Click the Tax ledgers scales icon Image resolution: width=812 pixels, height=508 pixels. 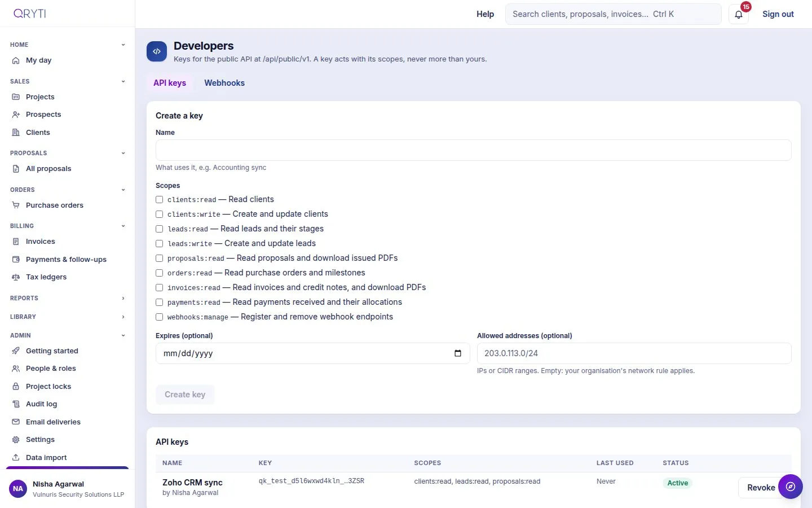[x=16, y=277]
